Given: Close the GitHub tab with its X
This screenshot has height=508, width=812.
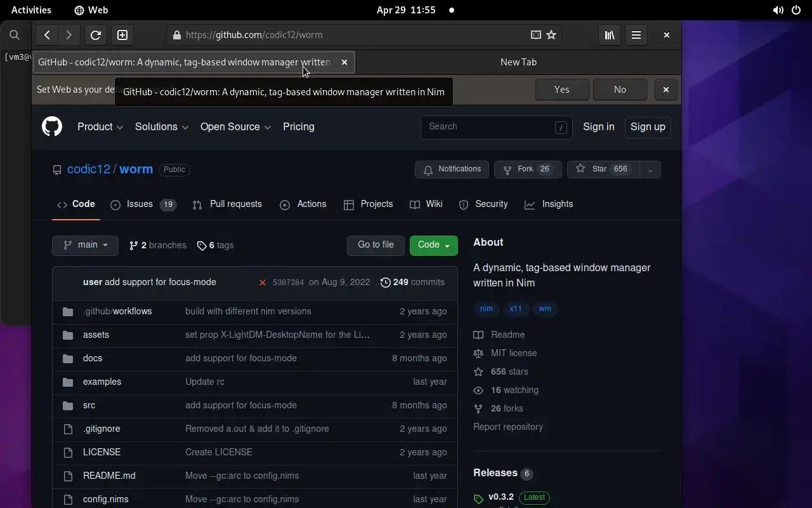Looking at the screenshot, I should (x=344, y=62).
